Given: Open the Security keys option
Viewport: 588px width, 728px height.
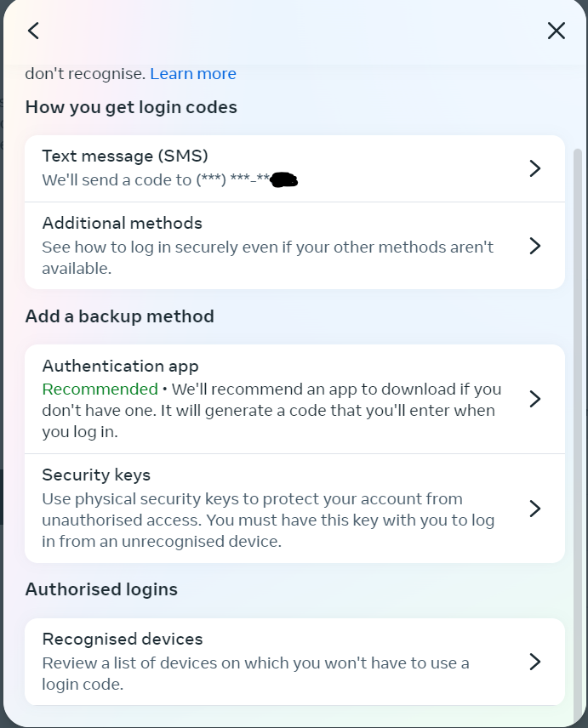Looking at the screenshot, I should pos(96,475).
